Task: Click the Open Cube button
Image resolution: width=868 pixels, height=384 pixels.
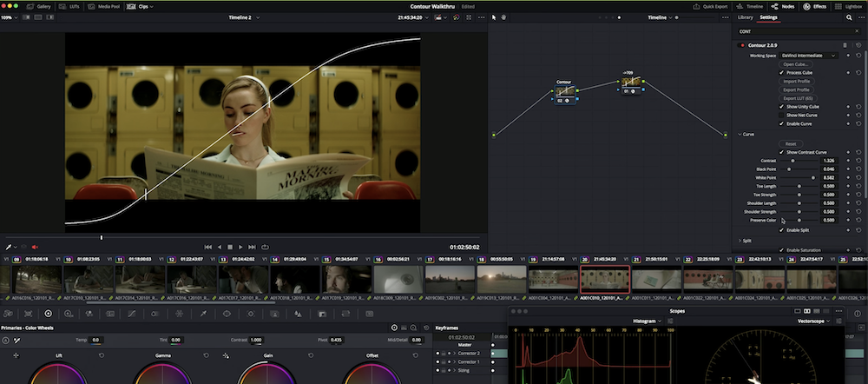Action: 796,64
